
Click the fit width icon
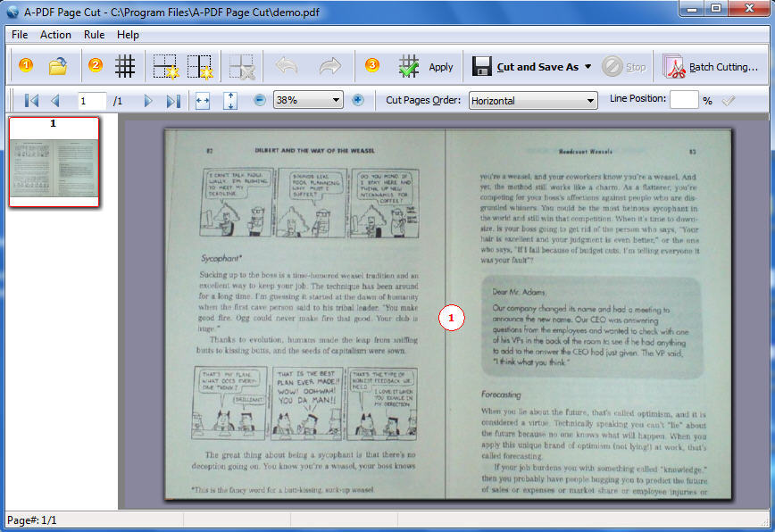pyautogui.click(x=202, y=101)
